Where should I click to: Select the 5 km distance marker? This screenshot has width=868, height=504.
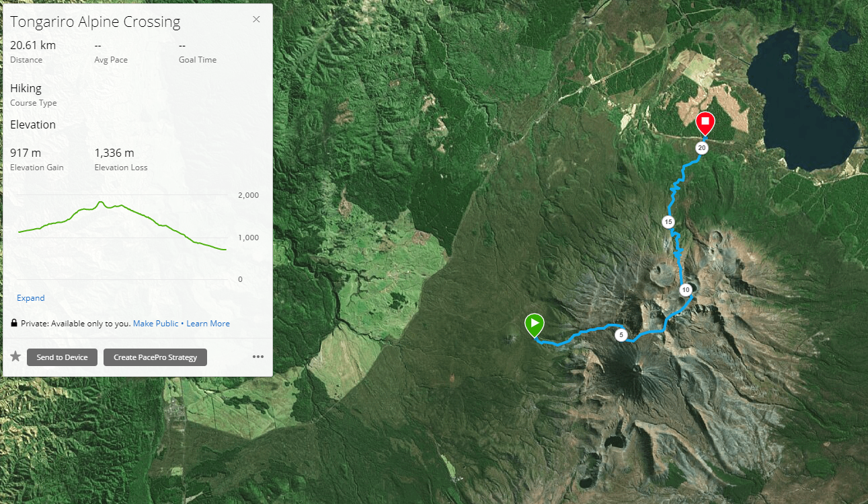pos(621,334)
